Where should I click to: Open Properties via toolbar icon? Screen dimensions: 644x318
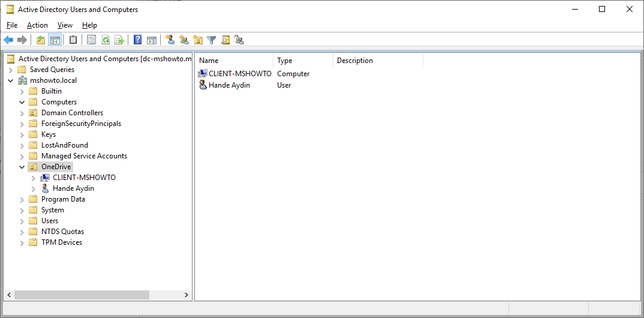point(92,40)
